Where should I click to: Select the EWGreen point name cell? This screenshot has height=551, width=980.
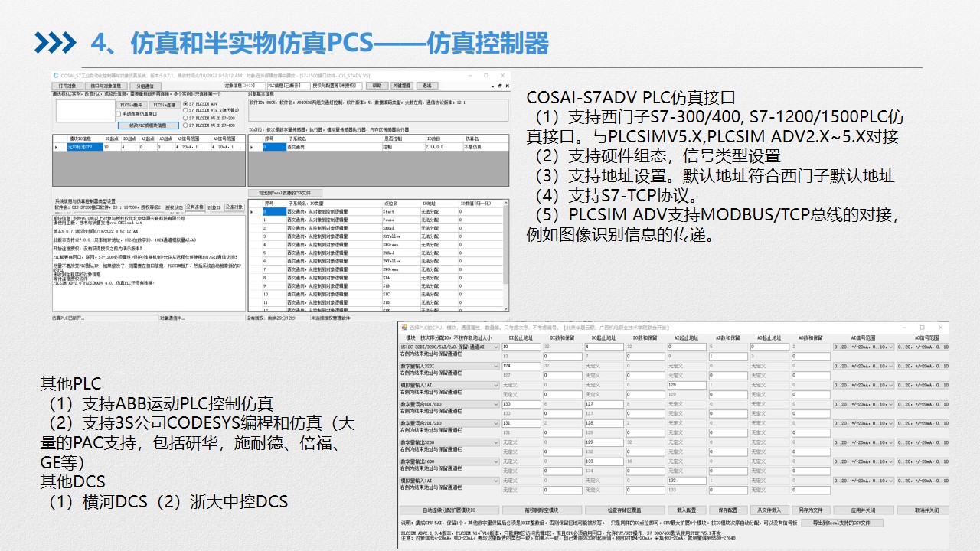click(x=401, y=269)
